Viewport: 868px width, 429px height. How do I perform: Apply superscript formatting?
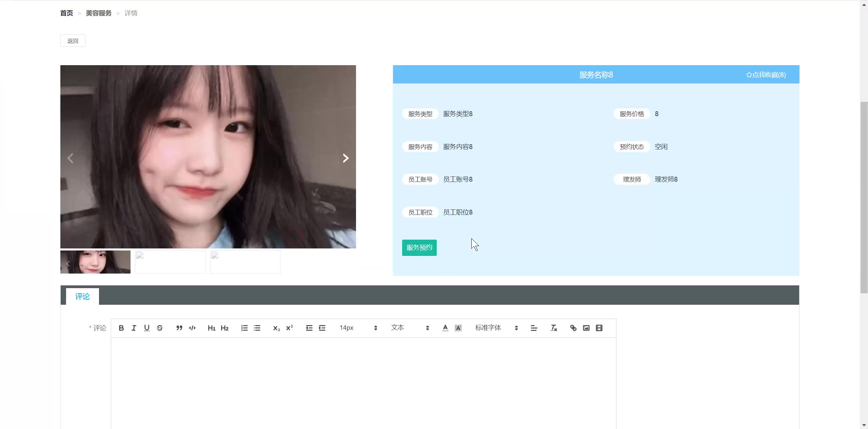pyautogui.click(x=290, y=328)
